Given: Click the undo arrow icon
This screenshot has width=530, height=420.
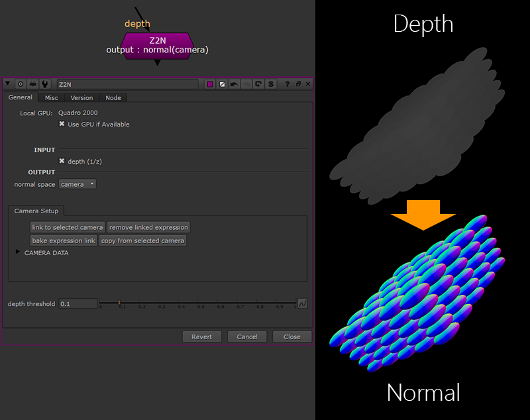Looking at the screenshot, I should pyautogui.click(x=234, y=84).
